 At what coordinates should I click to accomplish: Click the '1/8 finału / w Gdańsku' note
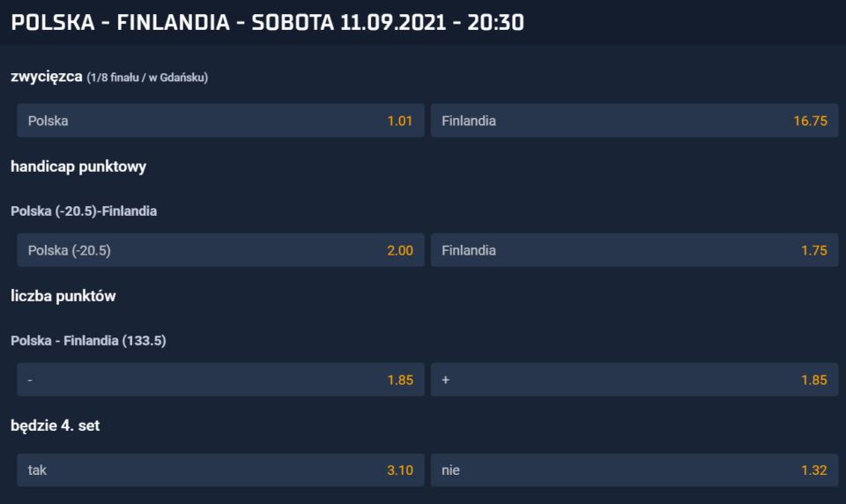(147, 78)
